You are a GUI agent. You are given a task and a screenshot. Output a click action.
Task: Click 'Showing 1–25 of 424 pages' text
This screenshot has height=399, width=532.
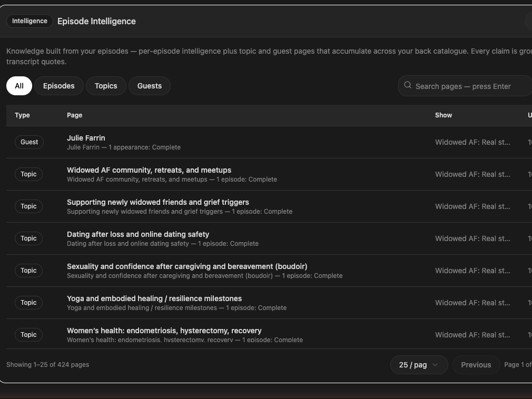point(47,365)
